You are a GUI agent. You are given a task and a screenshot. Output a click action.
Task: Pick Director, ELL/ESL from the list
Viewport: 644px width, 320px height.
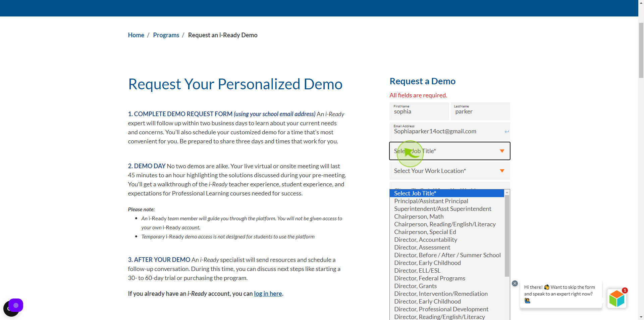(x=447, y=271)
